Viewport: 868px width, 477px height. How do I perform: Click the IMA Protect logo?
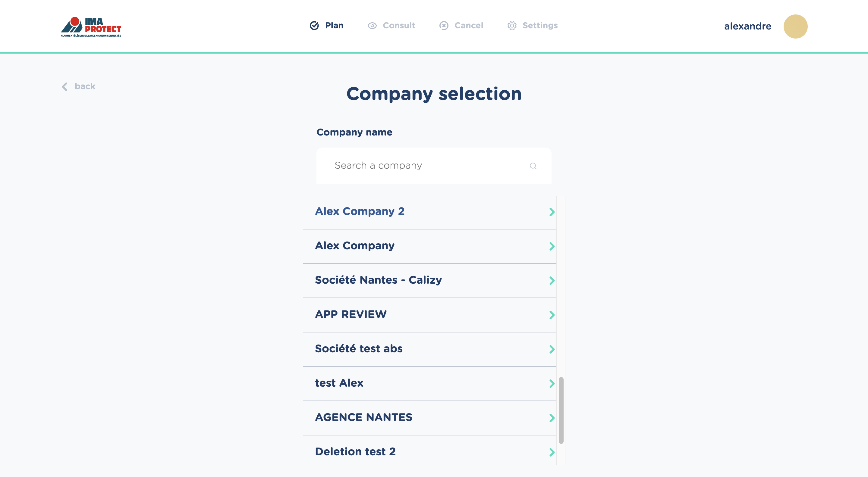tap(90, 26)
